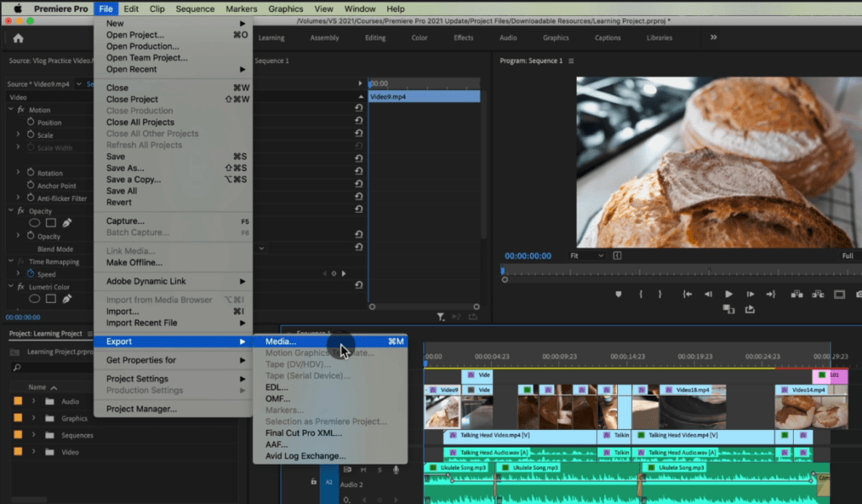Image resolution: width=862 pixels, height=504 pixels.
Task: Click the Program monitor zoom scroll bar handle
Action: click(505, 279)
